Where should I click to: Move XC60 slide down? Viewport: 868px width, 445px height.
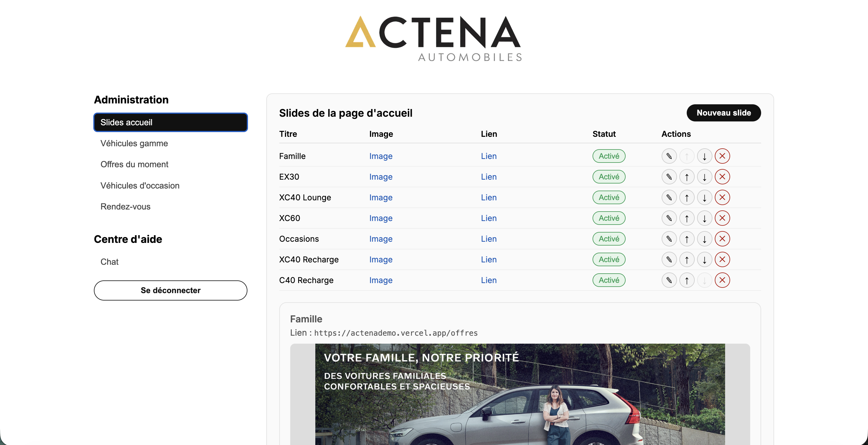(704, 218)
